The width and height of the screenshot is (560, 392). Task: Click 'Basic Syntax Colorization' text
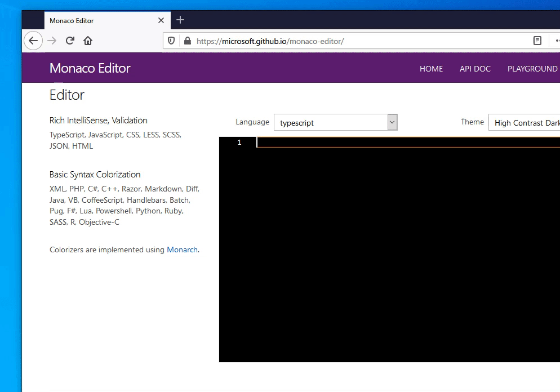pyautogui.click(x=95, y=175)
